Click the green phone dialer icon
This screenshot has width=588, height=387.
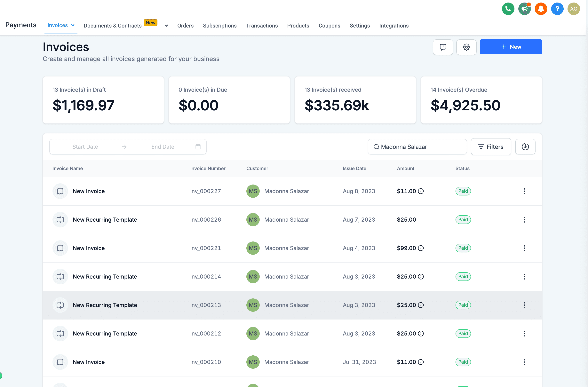508,9
